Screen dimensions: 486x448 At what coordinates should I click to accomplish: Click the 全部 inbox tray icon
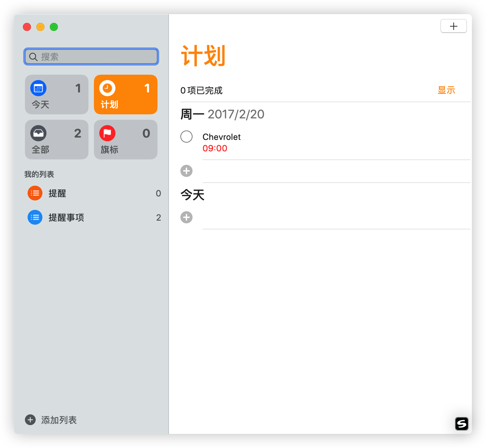point(38,134)
